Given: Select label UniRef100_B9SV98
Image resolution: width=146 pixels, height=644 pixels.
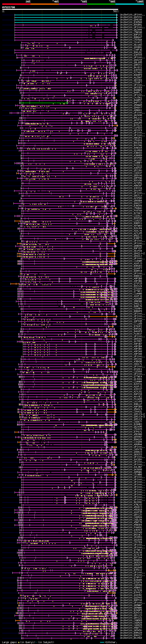Looking at the screenshot, I should (x=131, y=180).
